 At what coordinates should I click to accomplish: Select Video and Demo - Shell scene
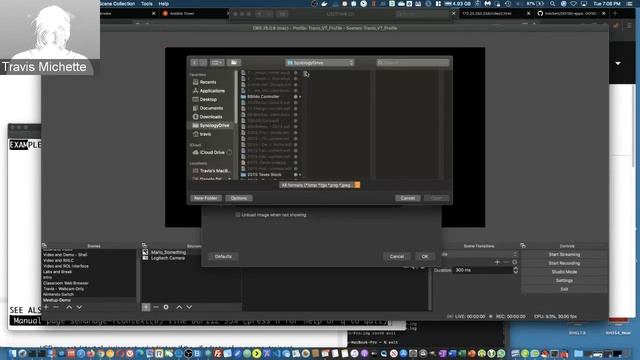point(65,255)
